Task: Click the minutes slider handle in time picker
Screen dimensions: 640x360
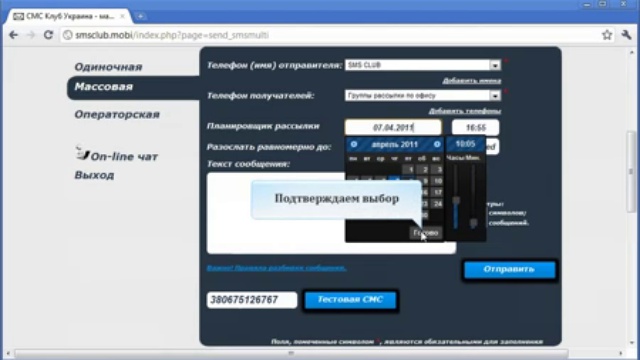Action: (x=473, y=223)
